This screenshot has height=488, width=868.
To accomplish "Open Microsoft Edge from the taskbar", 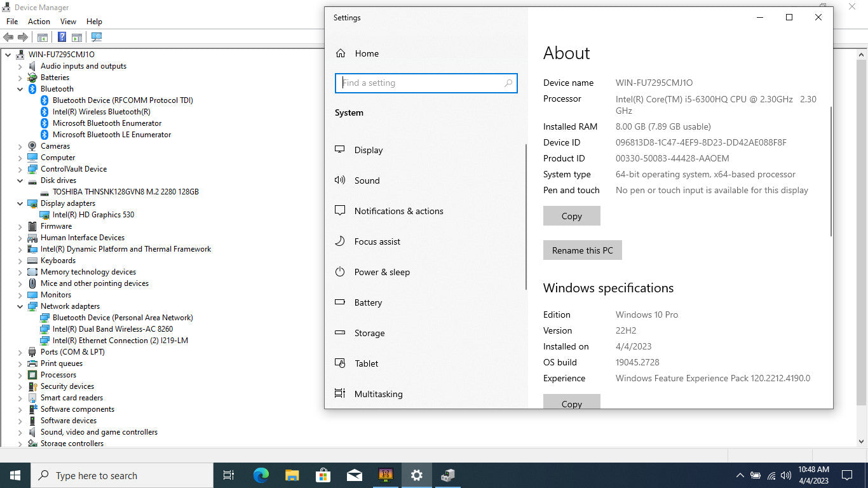I will tap(261, 475).
